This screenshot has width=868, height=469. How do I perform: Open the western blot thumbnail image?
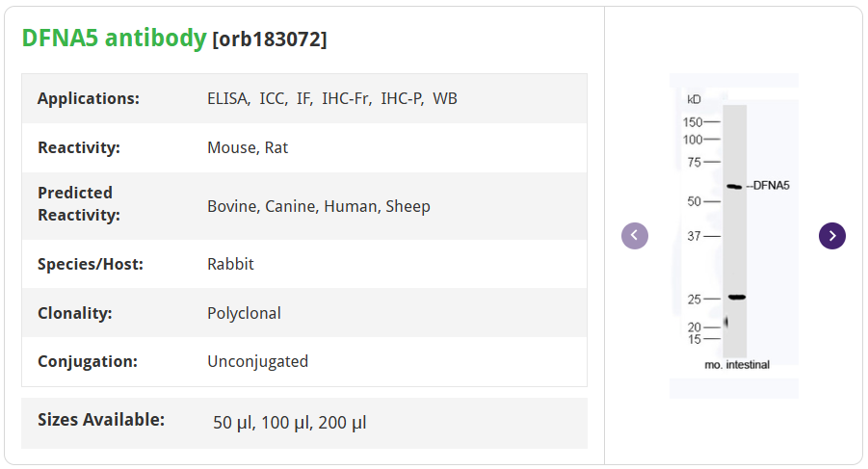point(734,236)
